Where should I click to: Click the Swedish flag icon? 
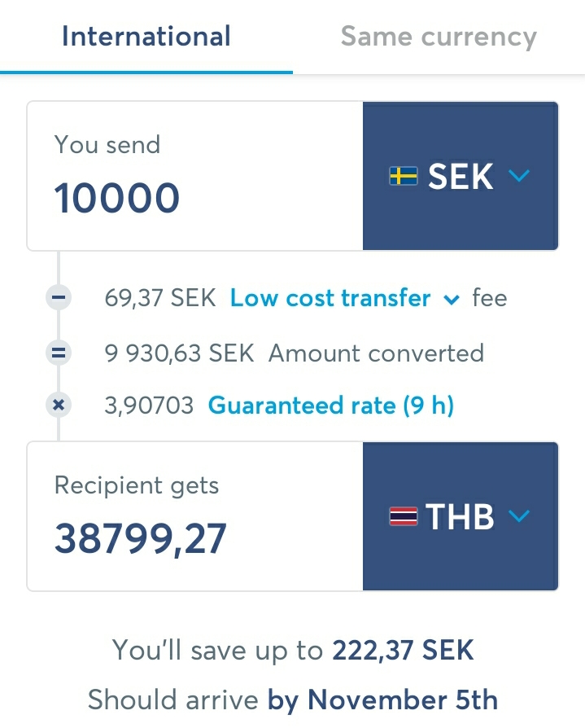[404, 176]
